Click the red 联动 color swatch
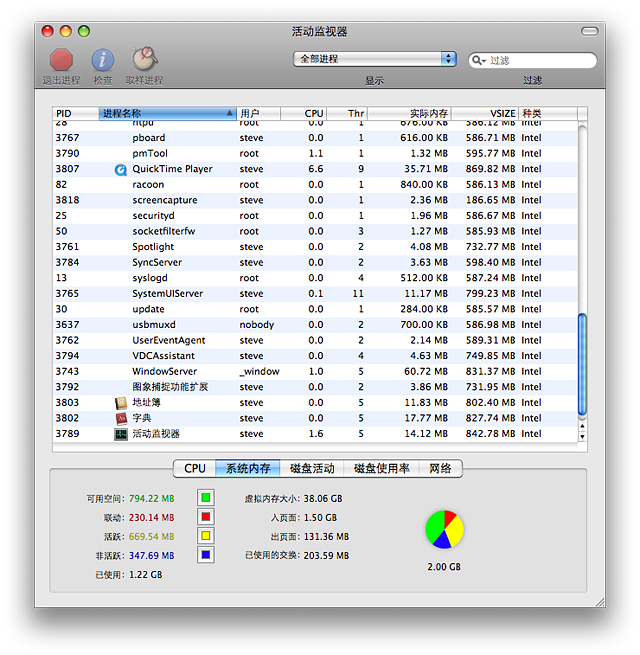The height and width of the screenshot is (655, 640). tap(206, 517)
